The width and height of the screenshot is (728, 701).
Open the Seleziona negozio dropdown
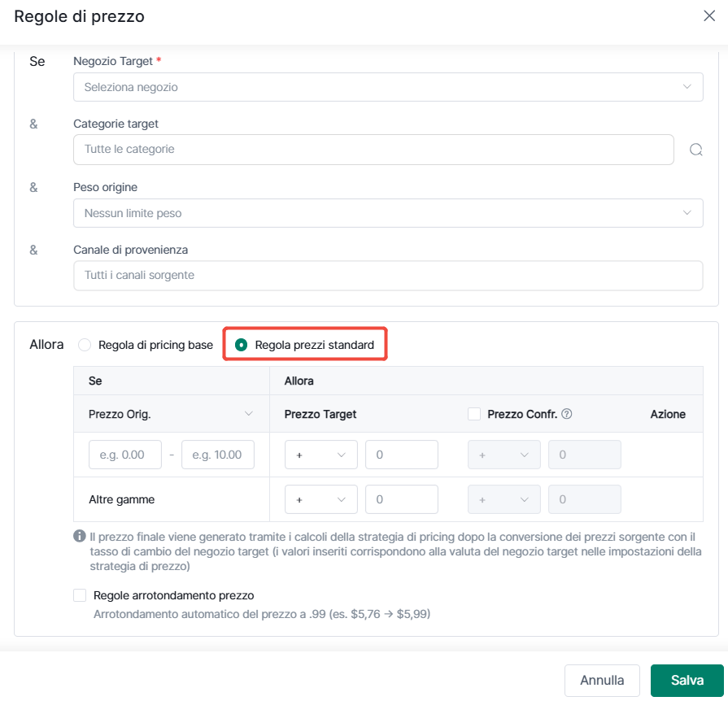[388, 87]
